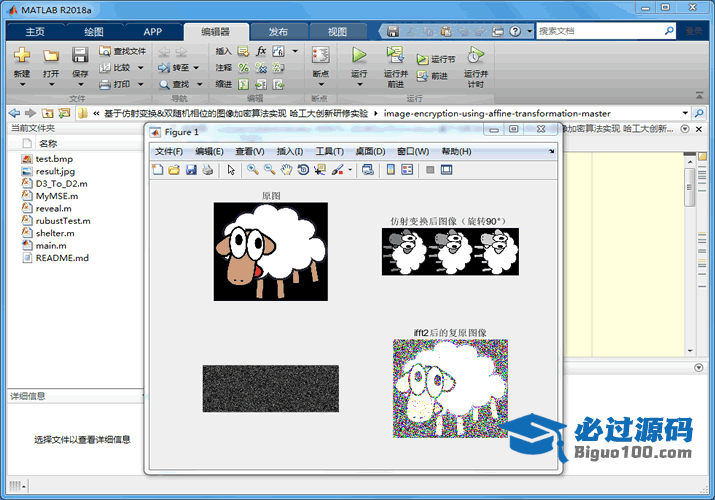Select main.m in the current folder list

click(x=51, y=245)
